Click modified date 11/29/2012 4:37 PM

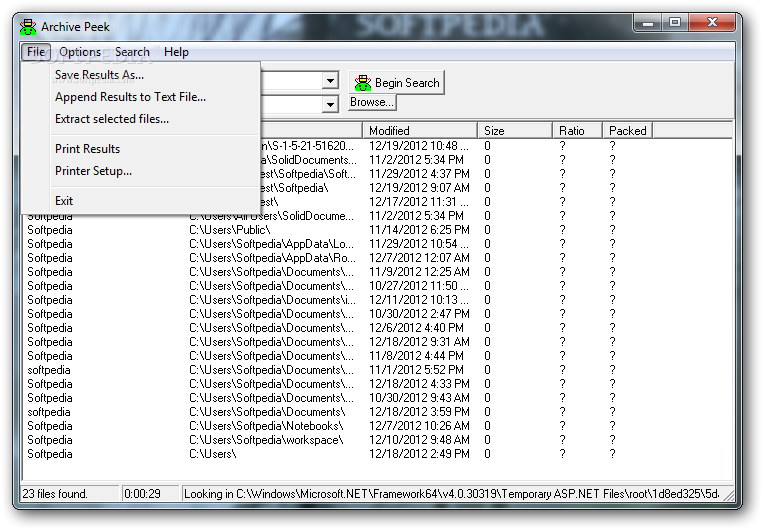[x=419, y=174]
